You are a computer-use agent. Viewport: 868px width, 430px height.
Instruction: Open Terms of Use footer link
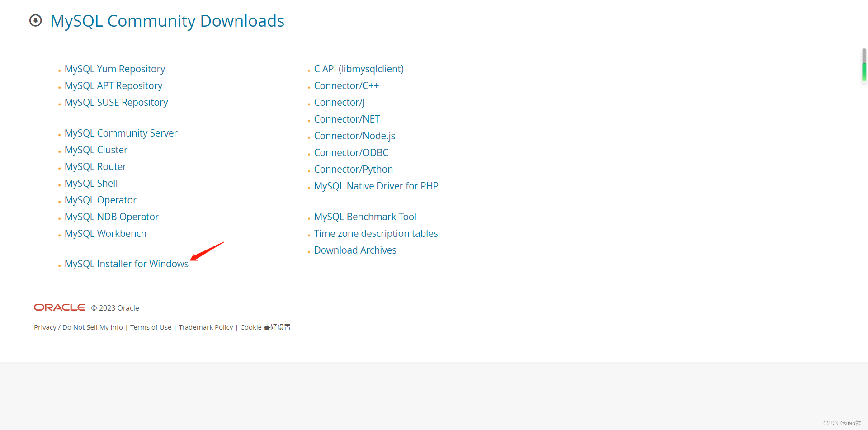[x=151, y=327]
